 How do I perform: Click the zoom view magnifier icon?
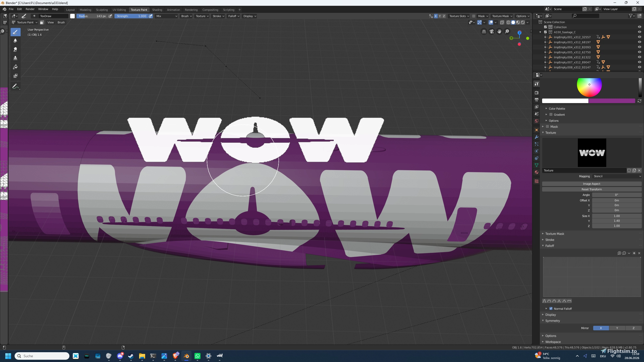point(507,31)
